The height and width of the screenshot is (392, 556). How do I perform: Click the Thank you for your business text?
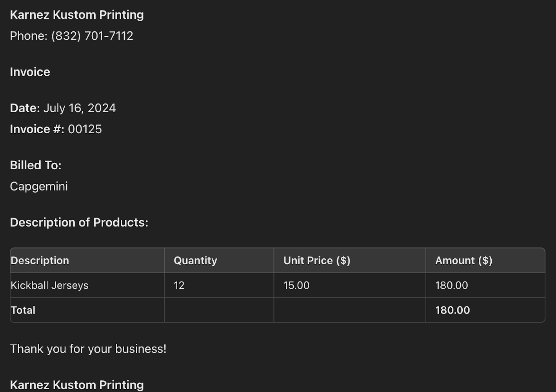(88, 349)
